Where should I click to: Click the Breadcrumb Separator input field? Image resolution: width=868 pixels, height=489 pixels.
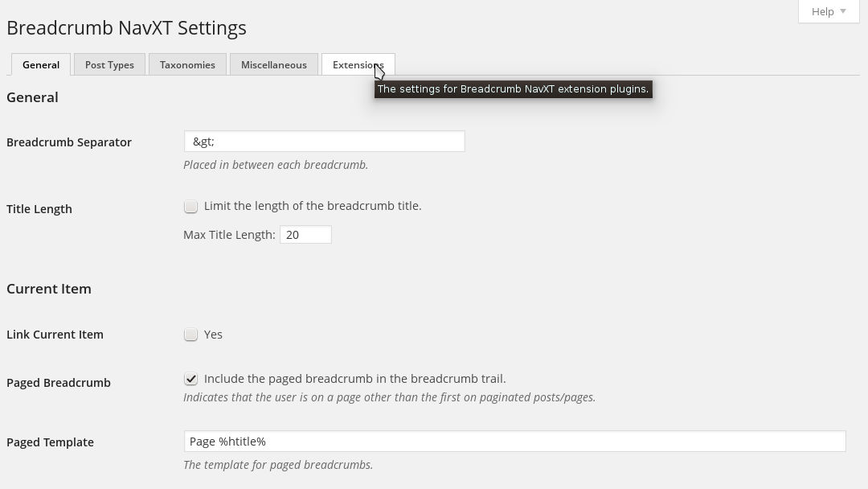click(x=324, y=142)
